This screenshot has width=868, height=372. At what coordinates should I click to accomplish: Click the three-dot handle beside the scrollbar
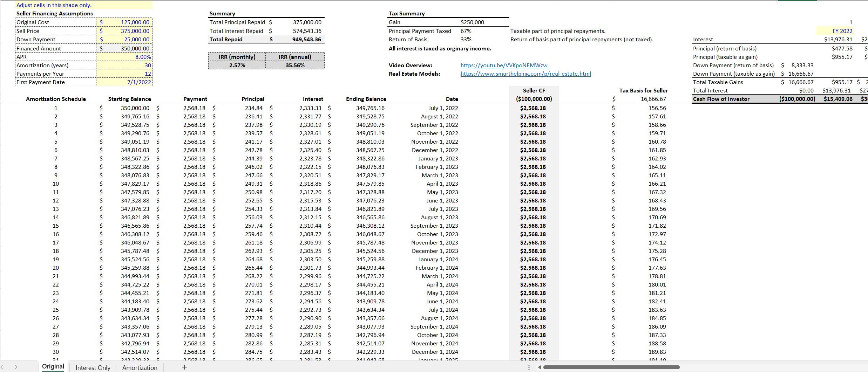click(x=529, y=367)
